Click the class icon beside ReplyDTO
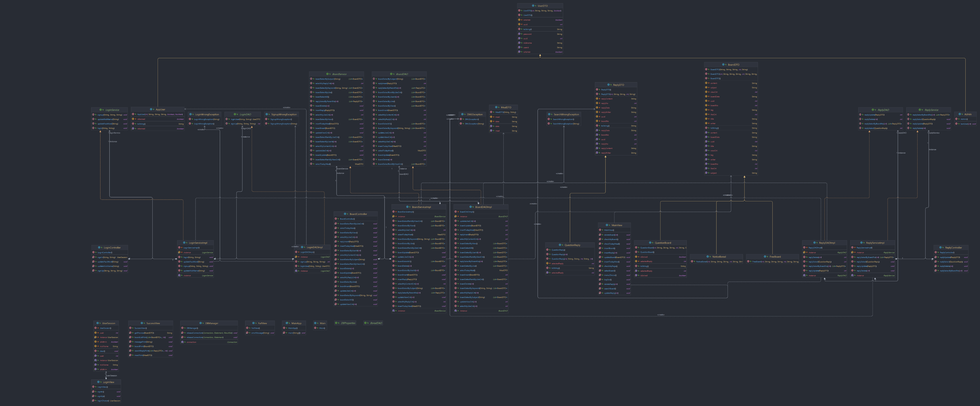Image resolution: width=980 pixels, height=406 pixels. coord(608,85)
